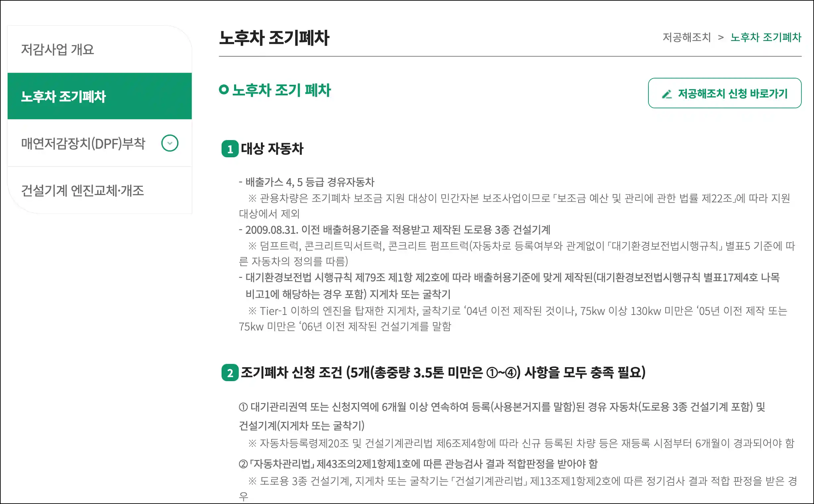The width and height of the screenshot is (814, 504).
Task: Click the 노후차 조기폐차 breadcrumb link
Action: [x=766, y=37]
